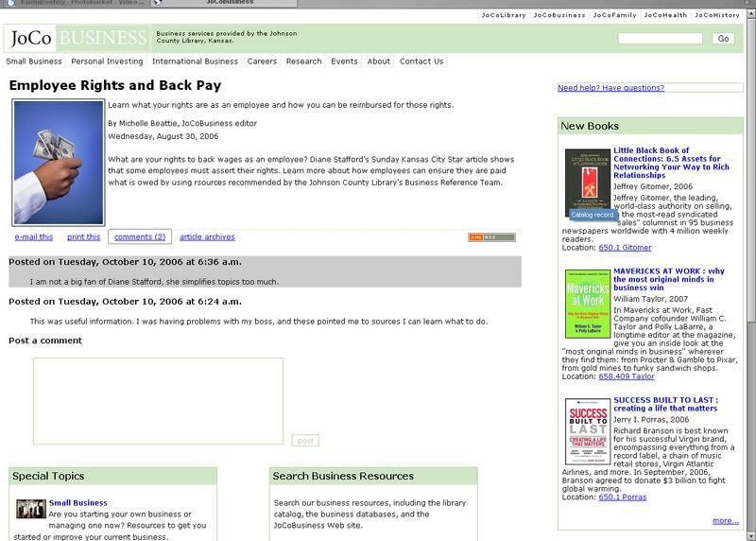Open location 658.409 Taylor link
This screenshot has height=541, width=756.
click(x=627, y=376)
